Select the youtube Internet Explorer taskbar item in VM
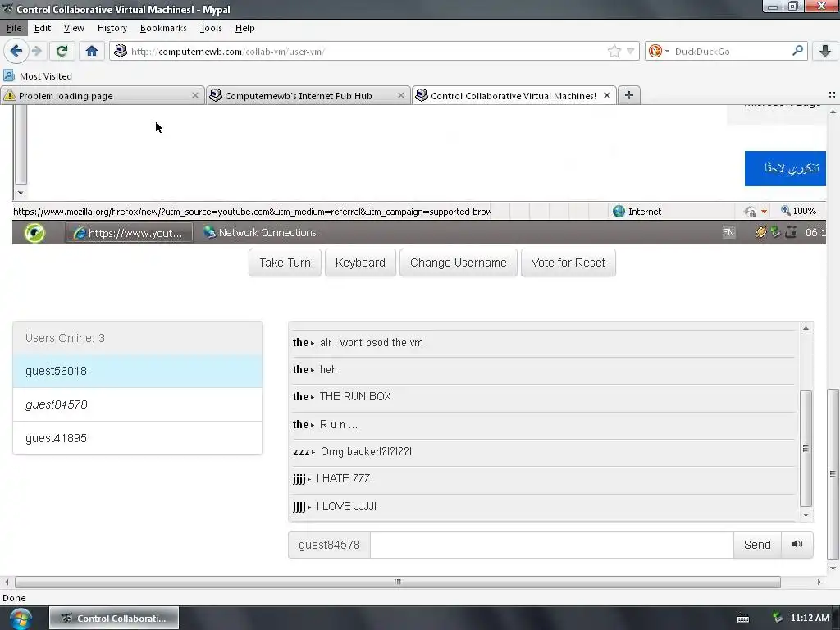 [129, 232]
